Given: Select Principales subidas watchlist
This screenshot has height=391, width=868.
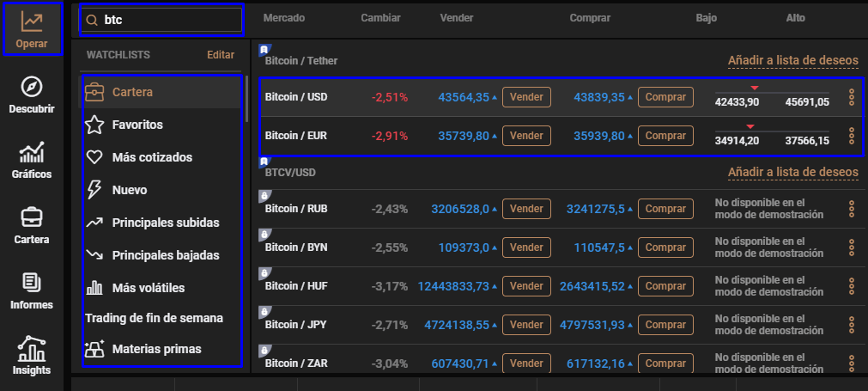Looking at the screenshot, I should (165, 223).
